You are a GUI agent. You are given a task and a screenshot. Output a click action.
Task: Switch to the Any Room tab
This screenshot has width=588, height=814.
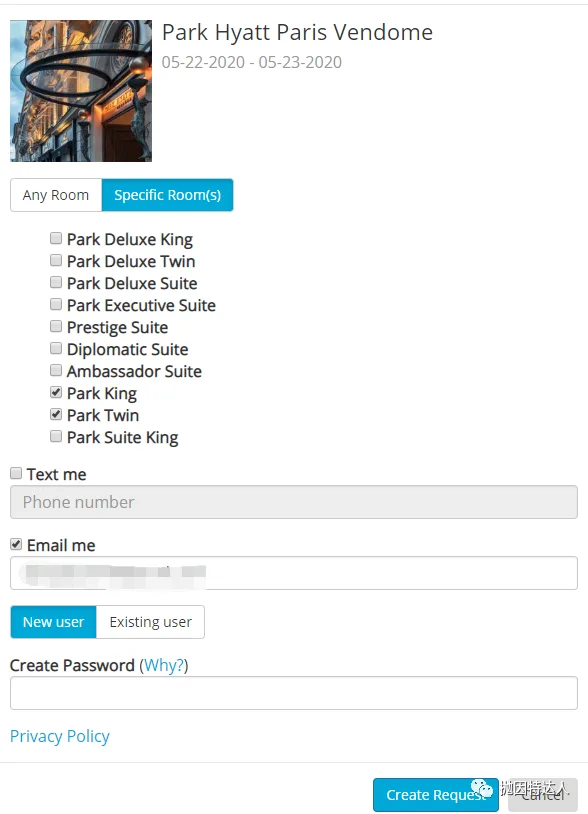(x=56, y=195)
